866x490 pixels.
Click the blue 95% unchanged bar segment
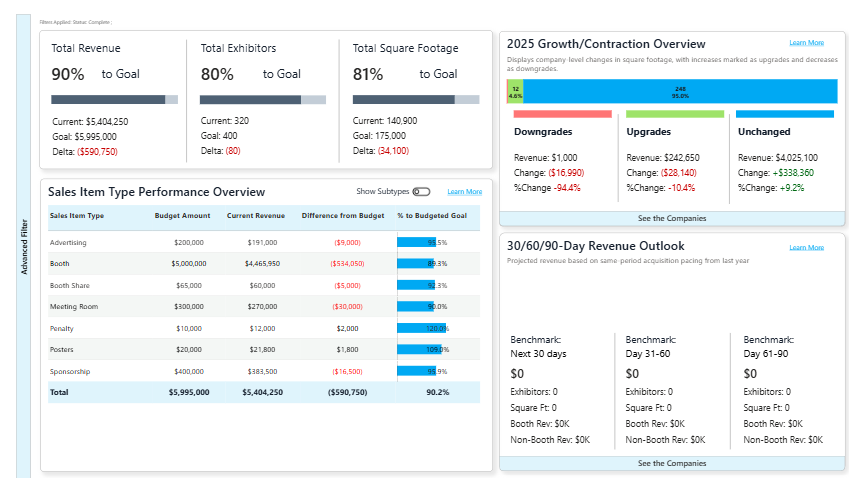[680, 92]
